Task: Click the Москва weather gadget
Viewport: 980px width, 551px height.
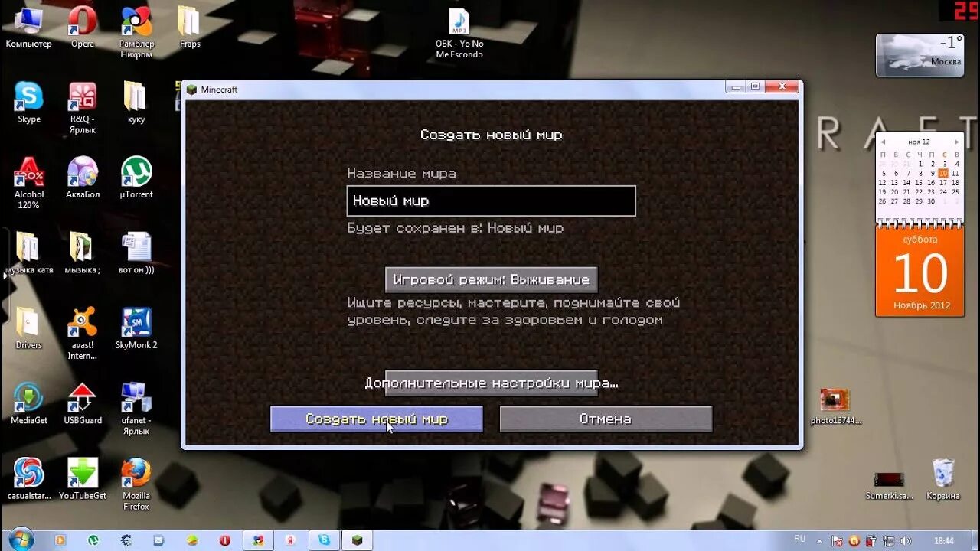Action: (x=920, y=55)
